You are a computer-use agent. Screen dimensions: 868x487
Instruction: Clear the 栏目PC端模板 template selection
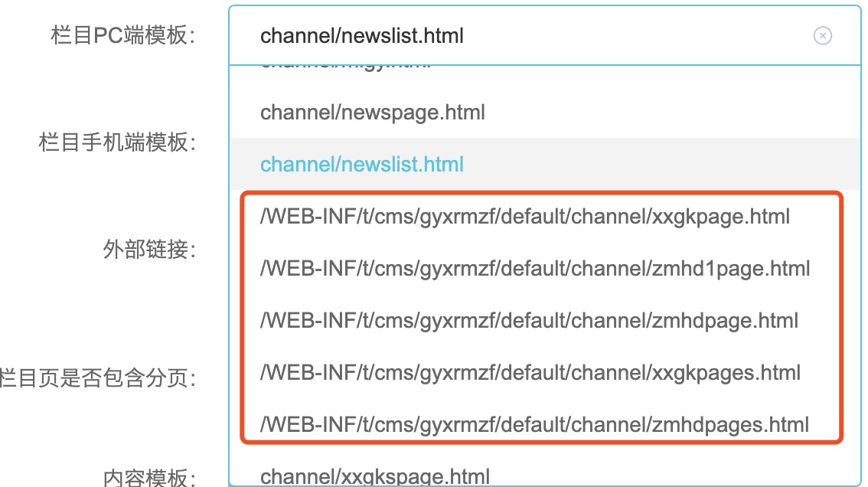822,36
